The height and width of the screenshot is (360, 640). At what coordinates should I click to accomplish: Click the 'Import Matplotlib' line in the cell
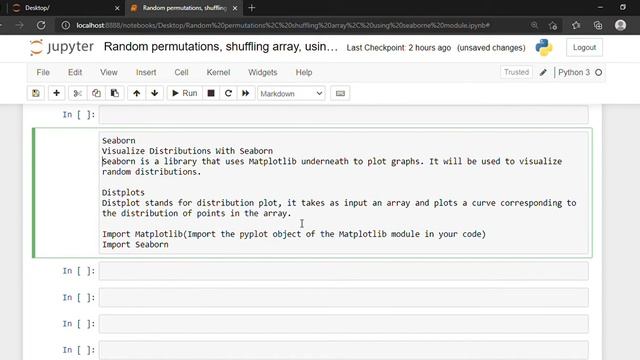pyautogui.click(x=294, y=234)
